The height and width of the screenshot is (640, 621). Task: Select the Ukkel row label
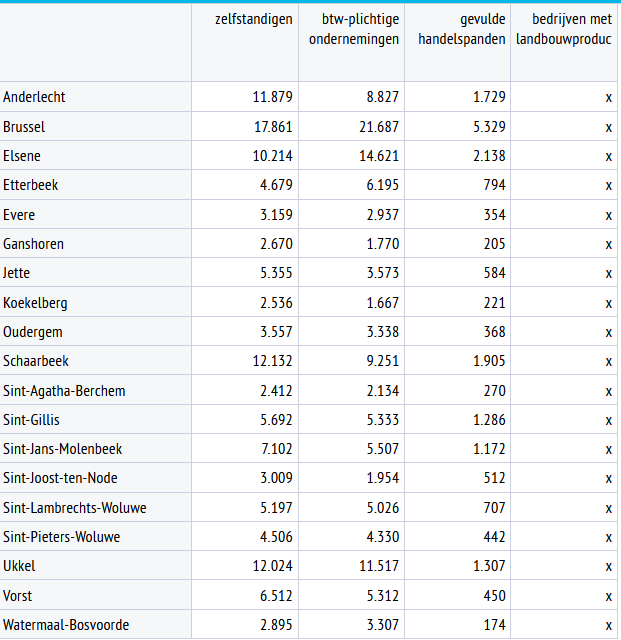19,566
